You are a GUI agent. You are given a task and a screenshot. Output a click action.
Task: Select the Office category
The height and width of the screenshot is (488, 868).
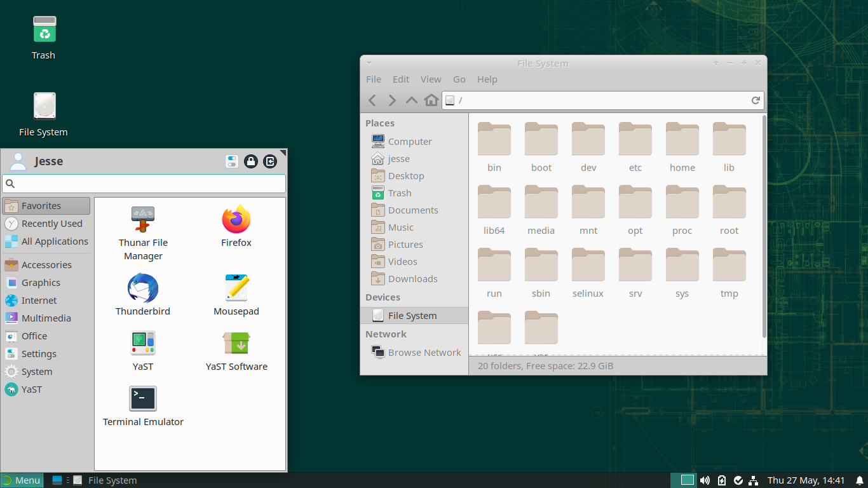point(46,336)
